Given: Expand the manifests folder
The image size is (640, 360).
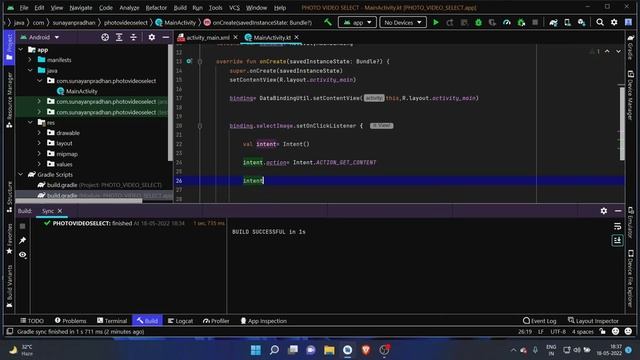Looking at the screenshot, I should (30, 60).
